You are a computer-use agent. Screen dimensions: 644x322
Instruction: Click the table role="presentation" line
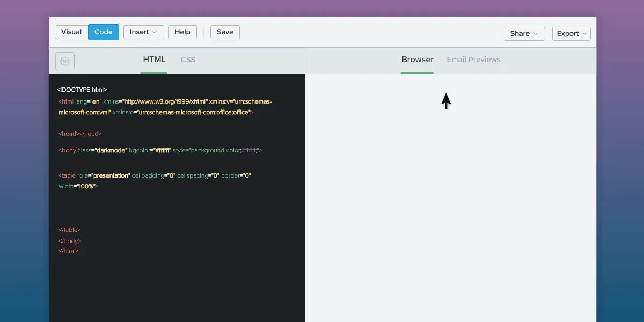tap(155, 175)
